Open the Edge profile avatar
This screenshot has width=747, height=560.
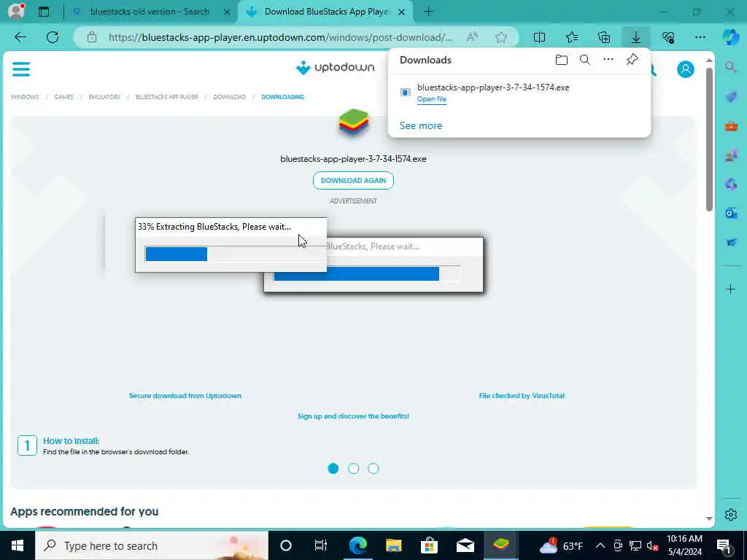click(x=16, y=11)
